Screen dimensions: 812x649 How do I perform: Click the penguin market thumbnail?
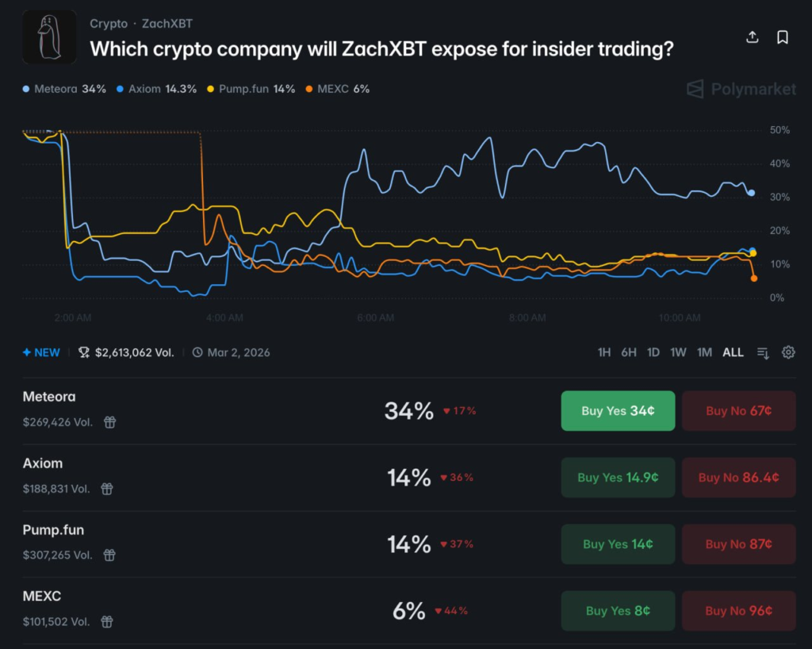pos(49,36)
